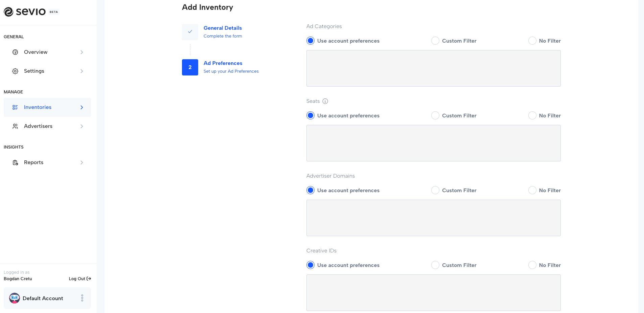The width and height of the screenshot is (644, 313).
Task: Click the Default Account avatar
Action: click(x=14, y=298)
